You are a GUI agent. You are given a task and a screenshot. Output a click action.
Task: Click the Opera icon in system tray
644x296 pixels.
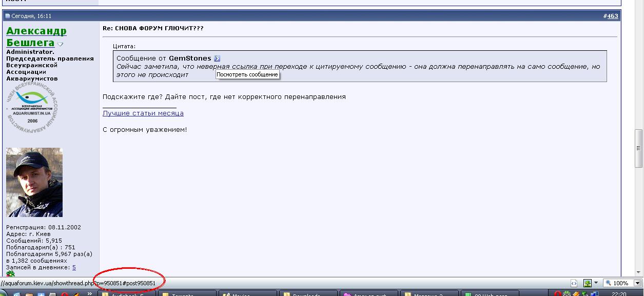pos(557,294)
